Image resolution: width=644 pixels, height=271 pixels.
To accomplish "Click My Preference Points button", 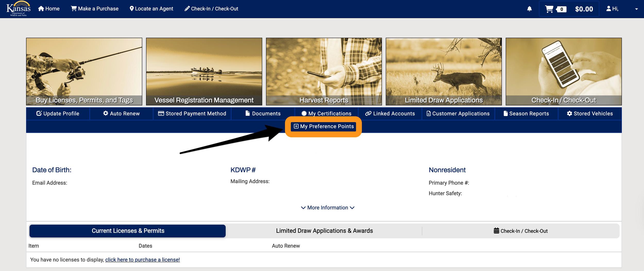I will (x=324, y=126).
